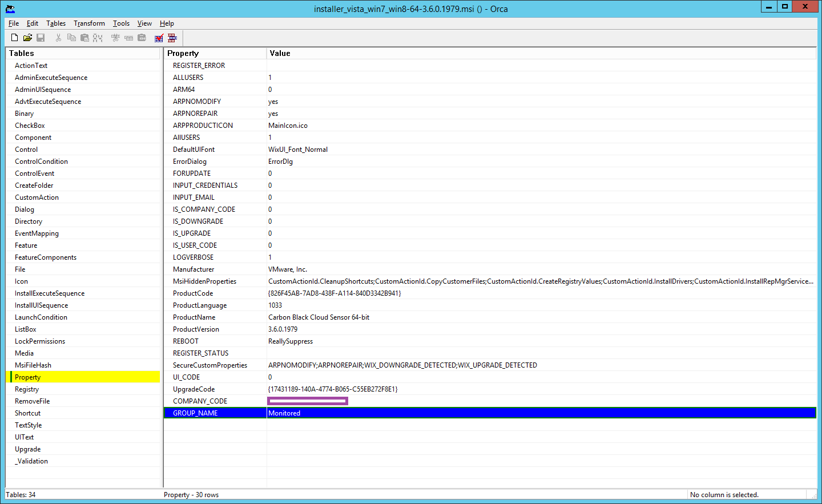Viewport: 822px width, 504px height.
Task: Click the Carbon Black Cloud Sensor 64-bit value
Action: (x=319, y=317)
